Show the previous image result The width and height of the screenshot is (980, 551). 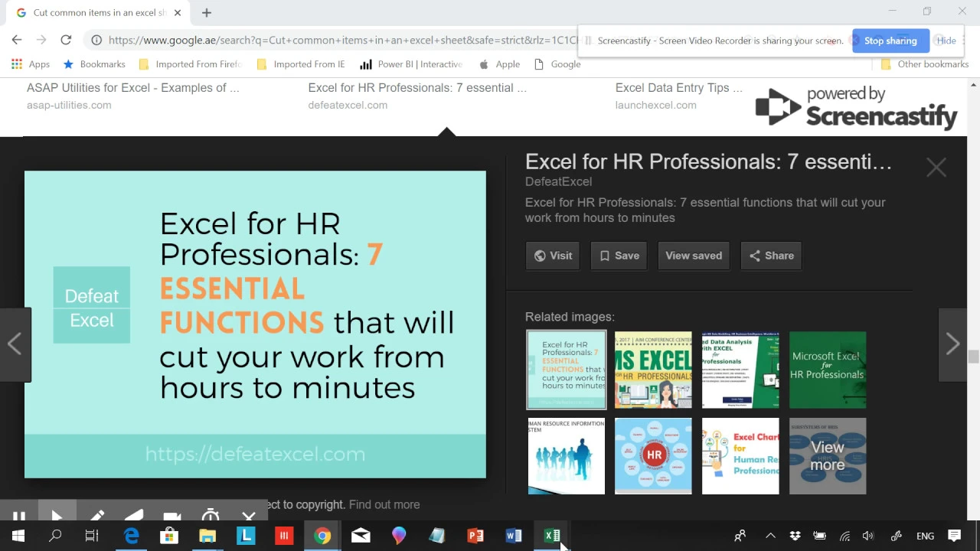(x=15, y=344)
